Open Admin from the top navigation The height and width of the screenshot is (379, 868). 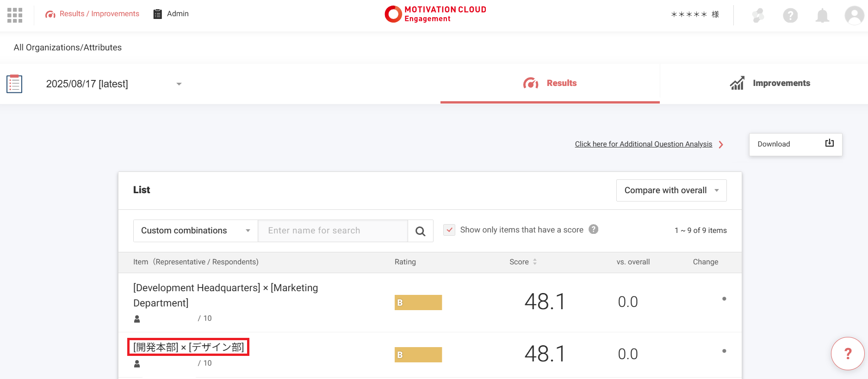171,14
